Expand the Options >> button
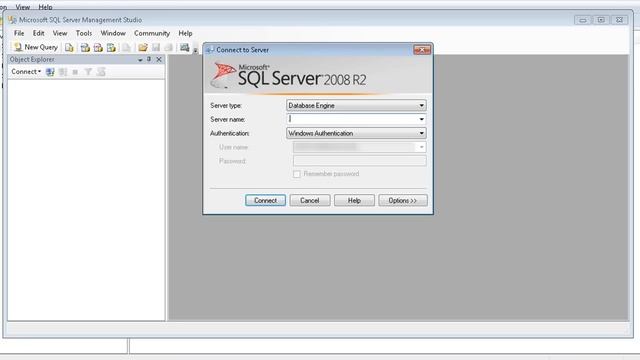 pyautogui.click(x=403, y=200)
